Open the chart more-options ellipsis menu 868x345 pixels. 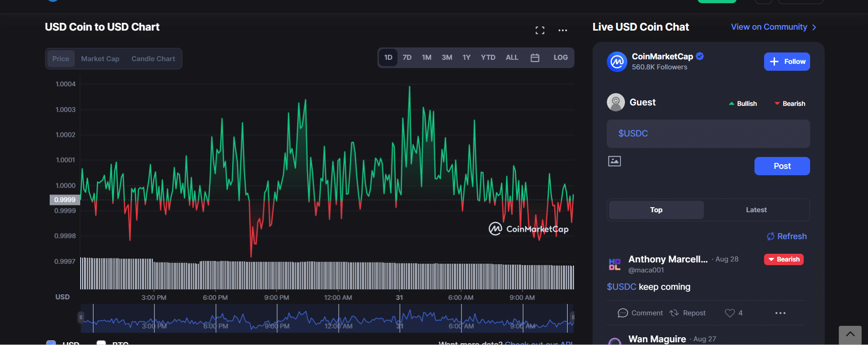(563, 31)
